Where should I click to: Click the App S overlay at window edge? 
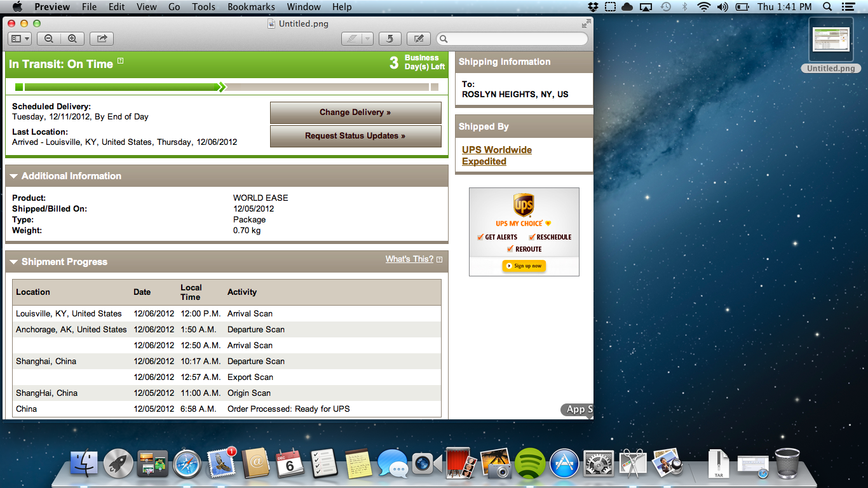coord(578,409)
